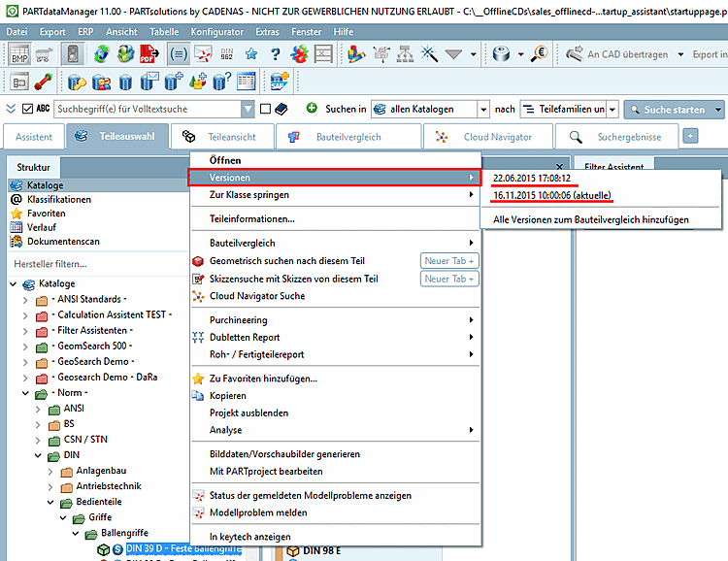The image size is (728, 561).
Task: Open the Extras menu
Action: pyautogui.click(x=267, y=32)
